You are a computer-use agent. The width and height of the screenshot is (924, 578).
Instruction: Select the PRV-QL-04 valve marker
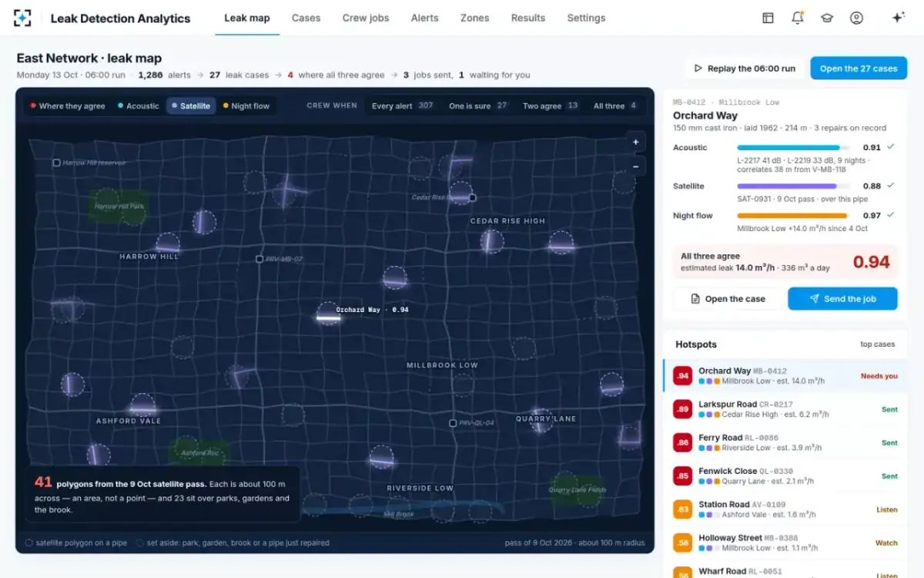click(453, 423)
